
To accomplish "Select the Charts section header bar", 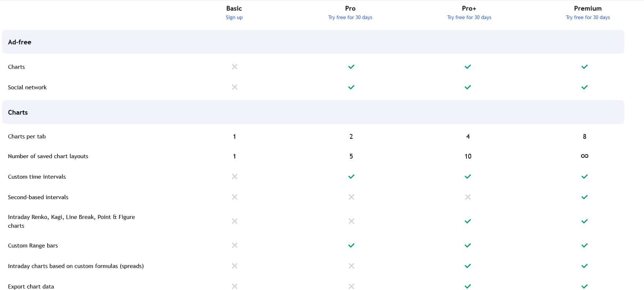I will (313, 112).
